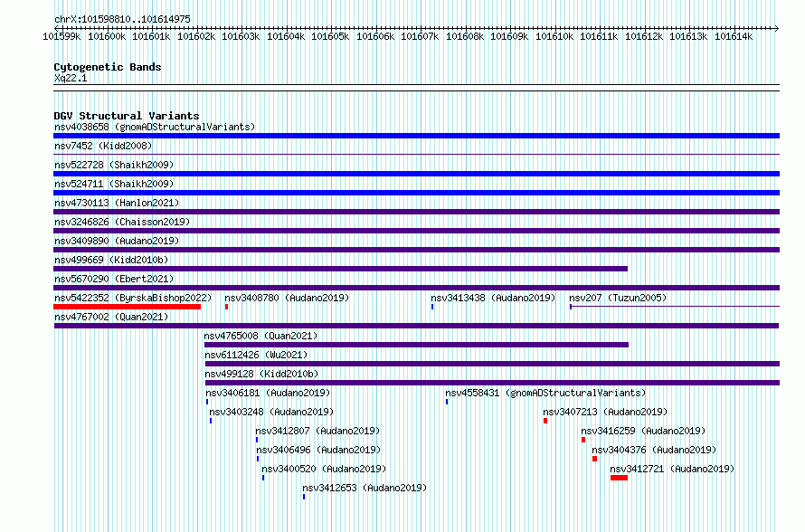The image size is (805, 532).
Task: Select the blue marker under nsv3400520
Action: coord(263,478)
